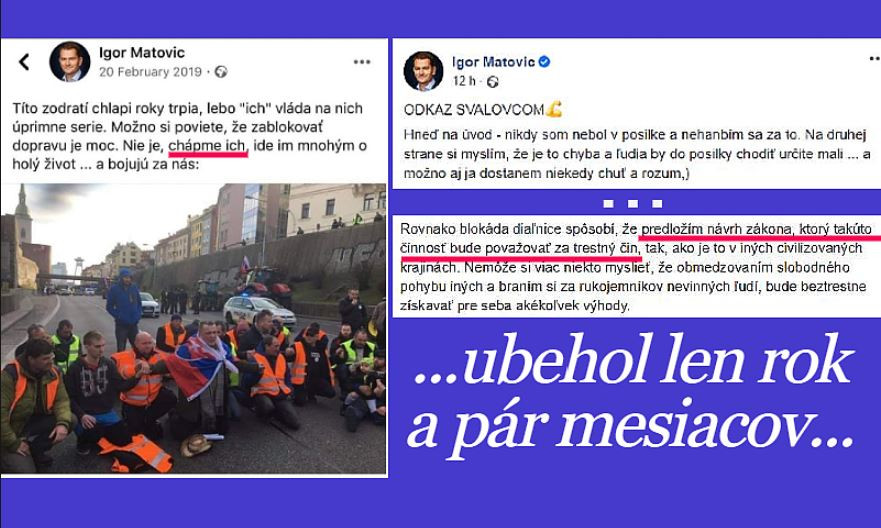Click globe privacy icon beside 12 h
Screen dimensions: 881x528
[x=493, y=82]
